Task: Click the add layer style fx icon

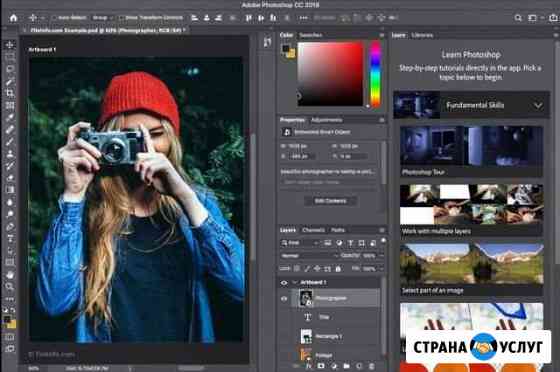Action: [309, 366]
